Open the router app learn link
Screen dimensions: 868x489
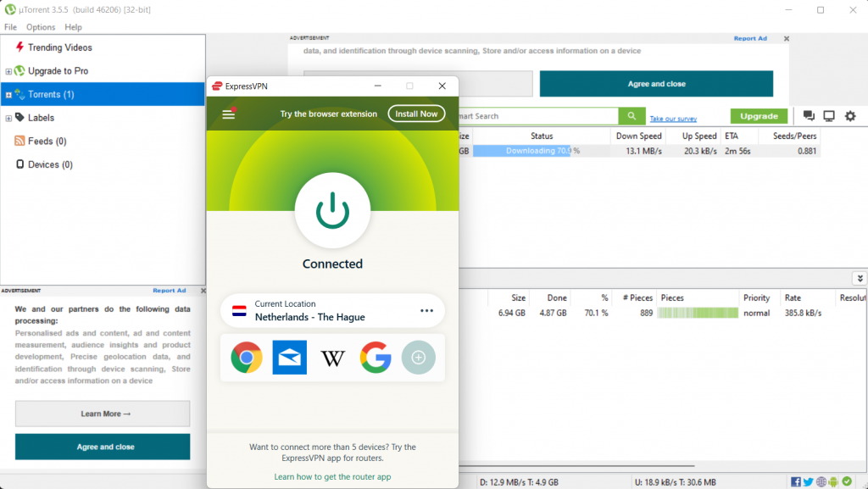[x=332, y=477]
